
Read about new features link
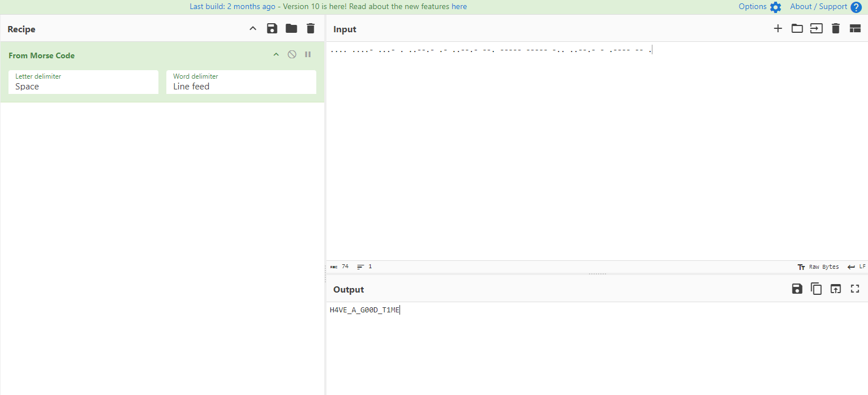(x=459, y=7)
